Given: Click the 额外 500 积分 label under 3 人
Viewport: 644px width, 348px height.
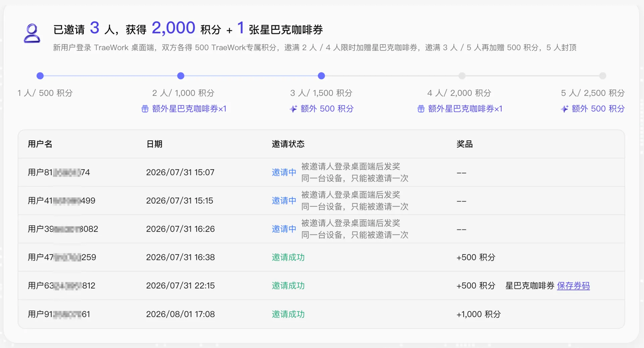Looking at the screenshot, I should point(327,109).
